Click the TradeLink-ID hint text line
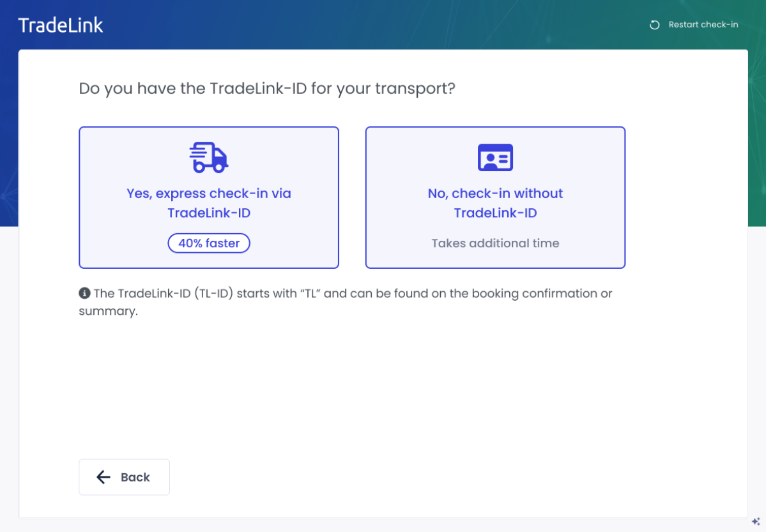766x532 pixels. [x=353, y=294]
